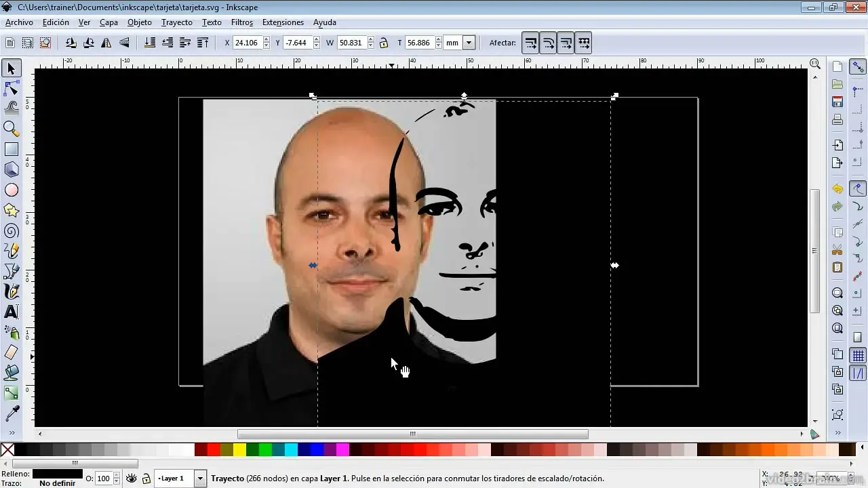Select the Node editing tool

pyautogui.click(x=12, y=88)
